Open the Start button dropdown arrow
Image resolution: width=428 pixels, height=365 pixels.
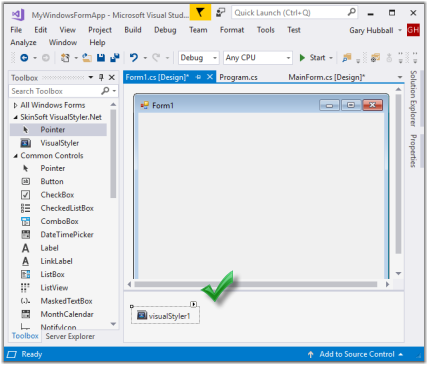click(331, 58)
